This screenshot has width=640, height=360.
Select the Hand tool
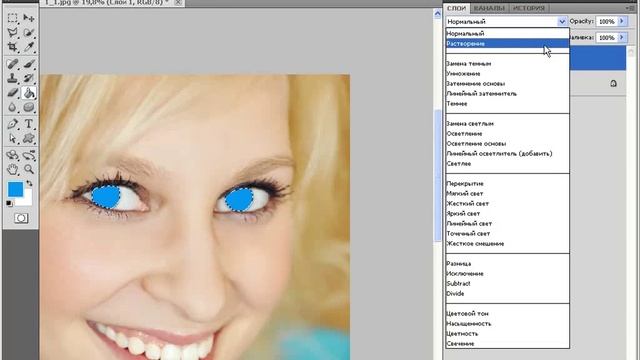(x=12, y=169)
